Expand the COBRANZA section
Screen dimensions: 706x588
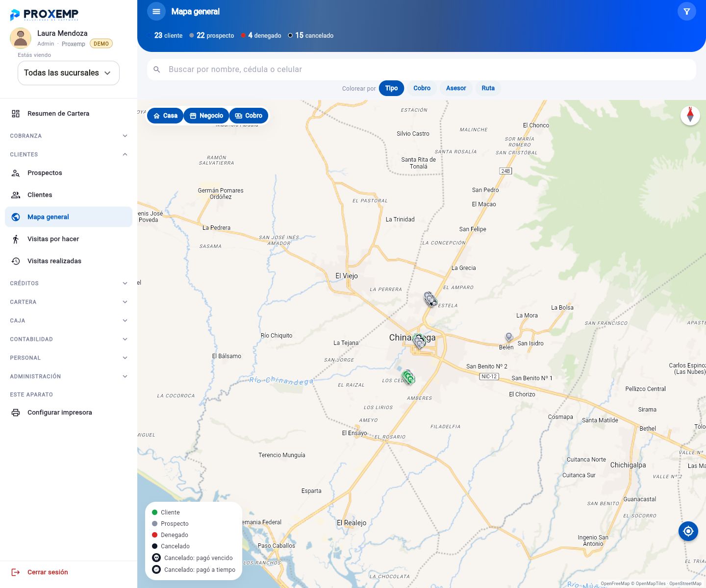(69, 136)
